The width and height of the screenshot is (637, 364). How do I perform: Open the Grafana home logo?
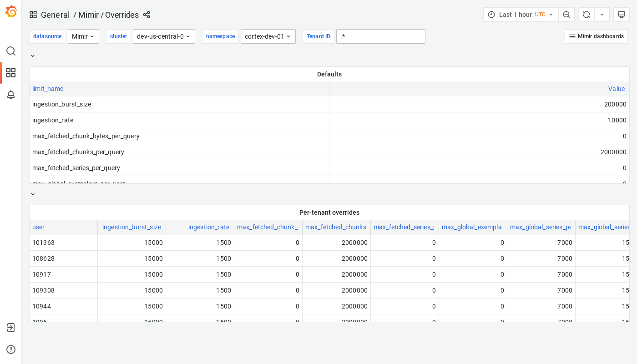point(11,11)
